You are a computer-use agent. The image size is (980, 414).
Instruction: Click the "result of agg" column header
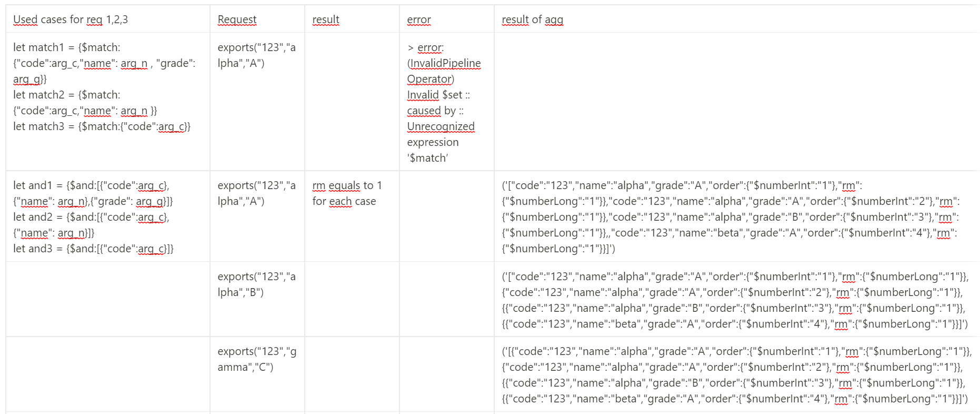[532, 19]
